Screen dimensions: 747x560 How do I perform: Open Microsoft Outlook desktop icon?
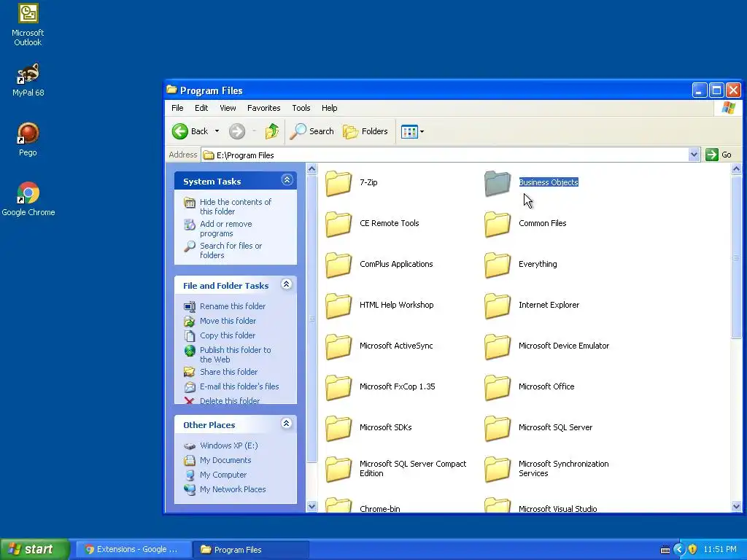point(28,24)
